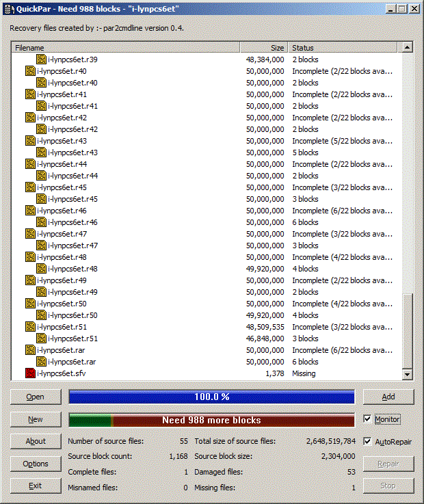
Task: Click the disabled Stop button
Action: click(388, 486)
